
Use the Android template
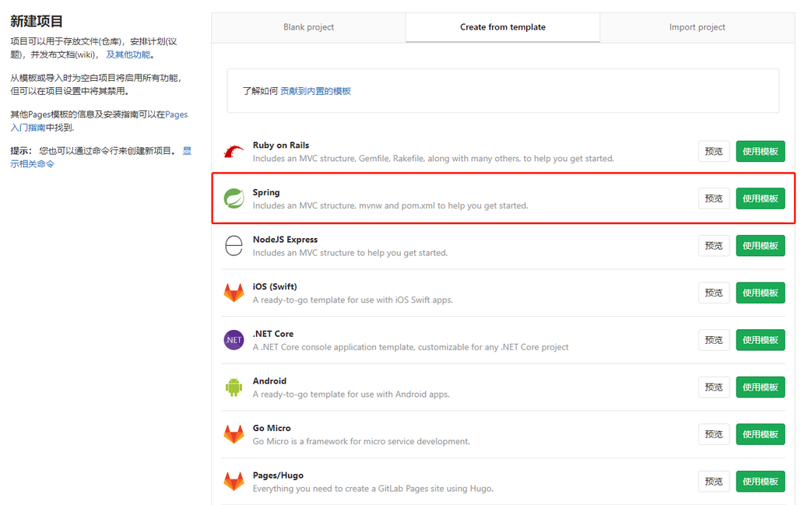click(x=760, y=387)
